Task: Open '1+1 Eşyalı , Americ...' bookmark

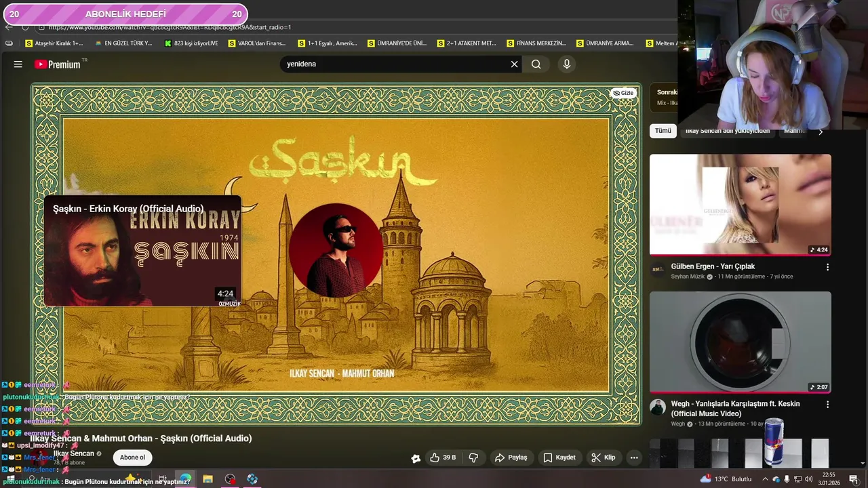Action: point(327,43)
